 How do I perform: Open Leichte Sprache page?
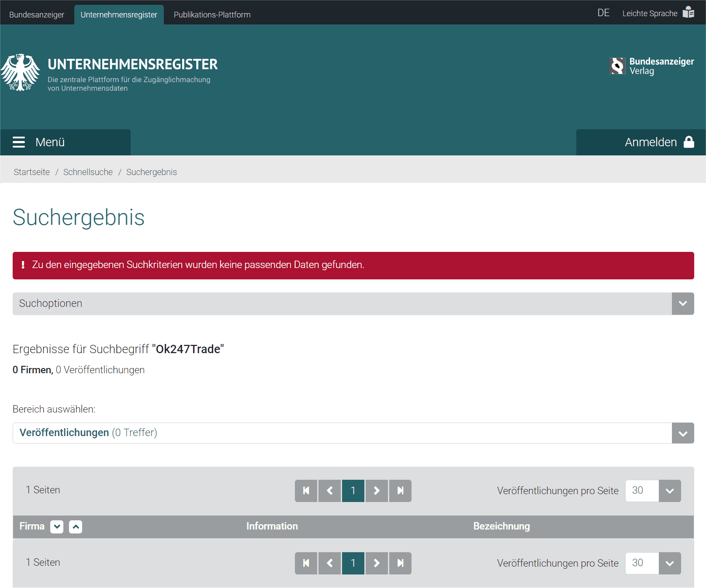[x=650, y=14]
